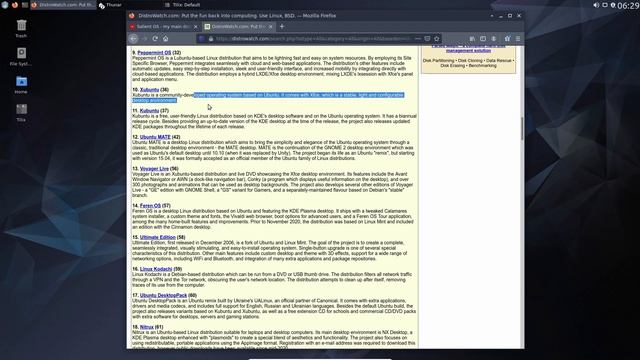Close the DistroWatch.com tab
Image resolution: width=640 pixels, height=360 pixels.
pos(270,27)
